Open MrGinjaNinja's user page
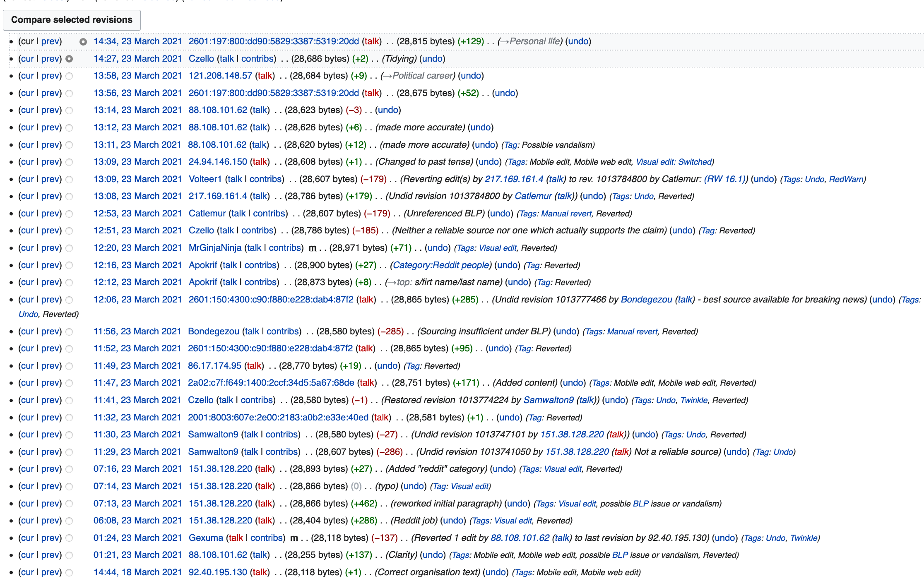This screenshot has height=581, width=924. coord(215,248)
